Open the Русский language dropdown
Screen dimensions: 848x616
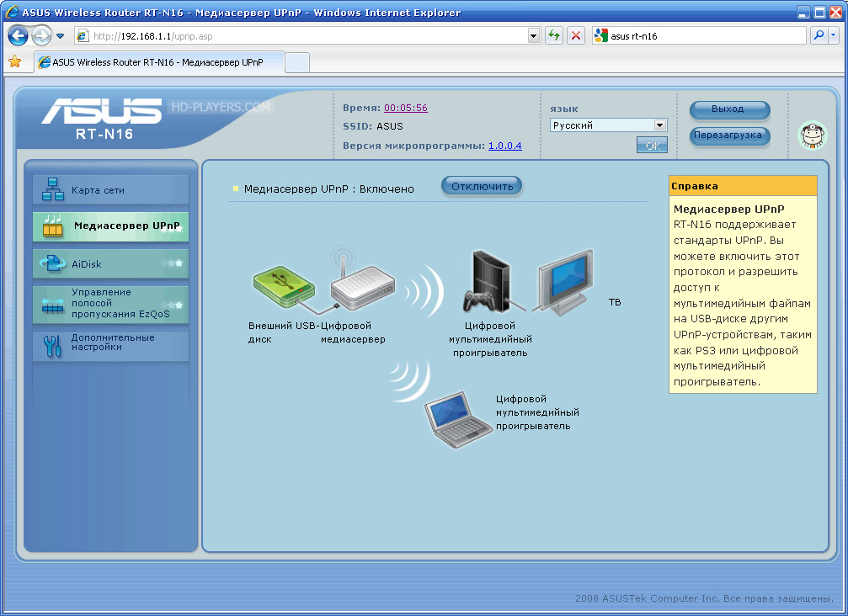tap(609, 125)
